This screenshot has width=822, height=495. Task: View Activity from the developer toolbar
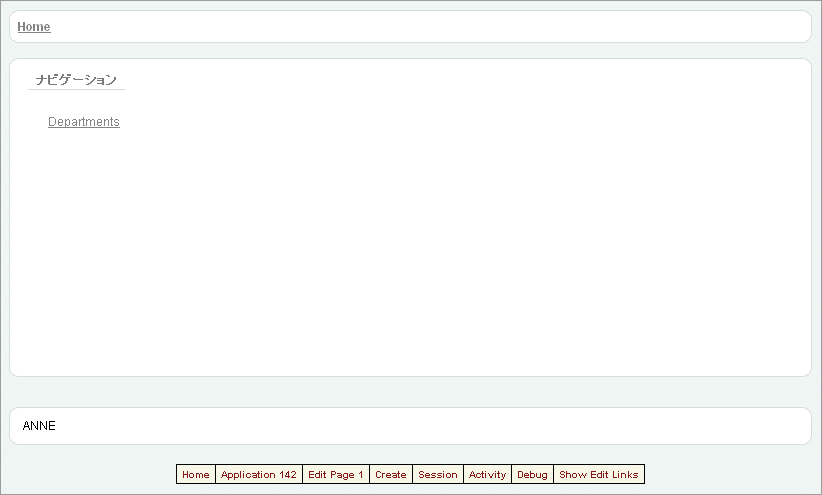point(488,475)
